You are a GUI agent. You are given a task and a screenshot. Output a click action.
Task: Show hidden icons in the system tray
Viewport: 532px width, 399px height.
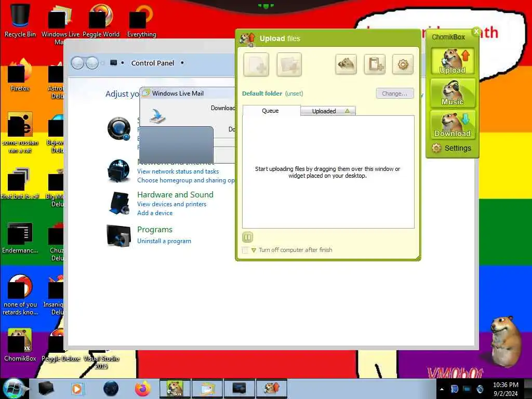pos(442,389)
